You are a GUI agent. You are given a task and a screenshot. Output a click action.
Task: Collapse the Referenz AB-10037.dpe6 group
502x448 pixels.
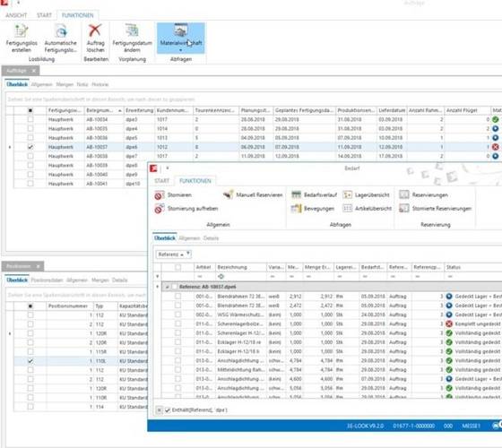point(167,287)
